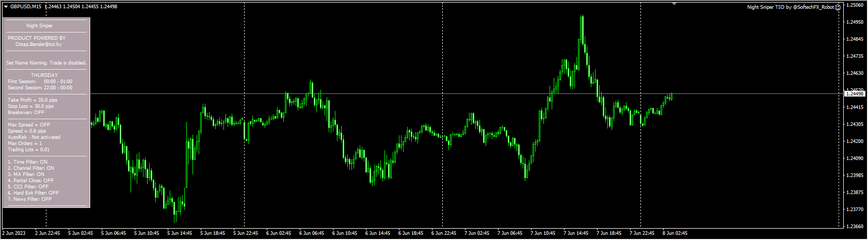Click the gray chart shift triangle marker

click(x=674, y=4)
